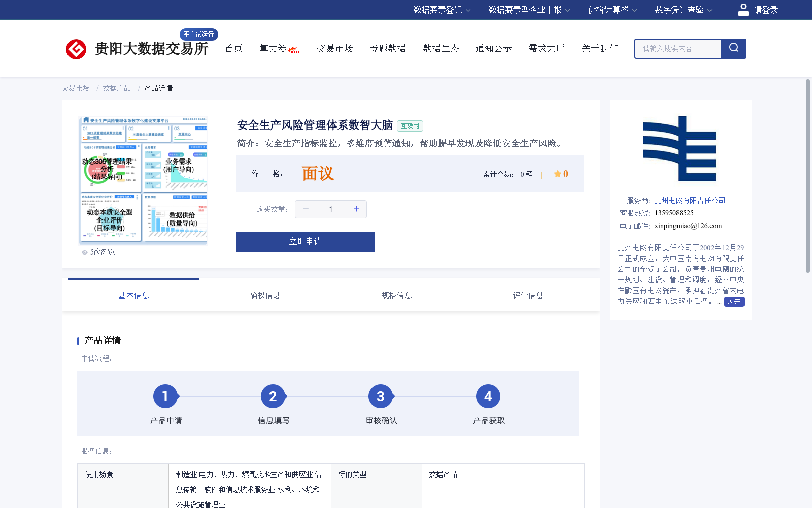Expand the 数据要素型企业申报 dropdown

pos(529,10)
